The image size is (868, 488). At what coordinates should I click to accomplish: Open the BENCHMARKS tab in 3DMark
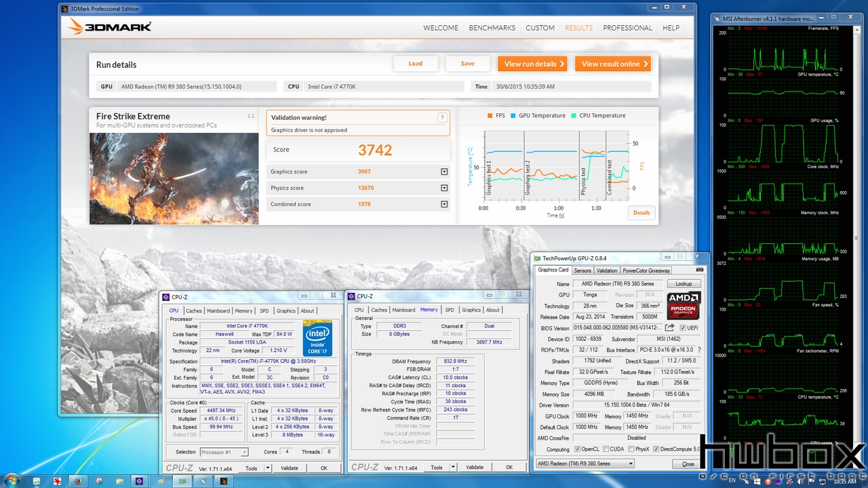pyautogui.click(x=492, y=28)
